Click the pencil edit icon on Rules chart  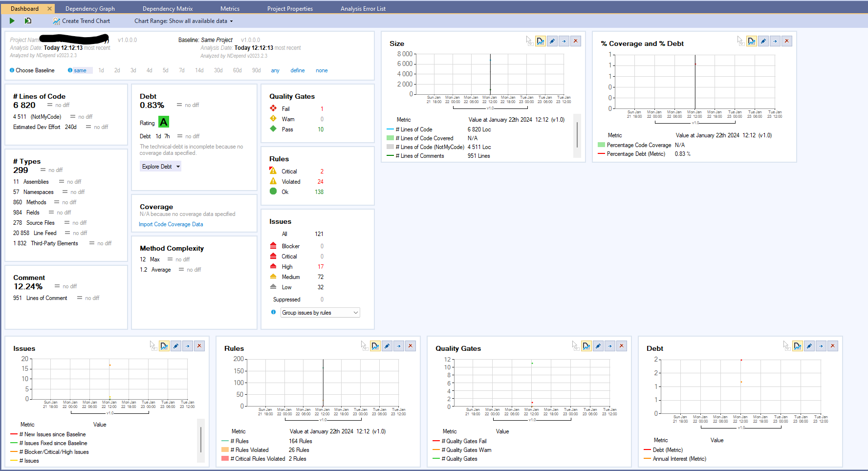click(x=387, y=346)
